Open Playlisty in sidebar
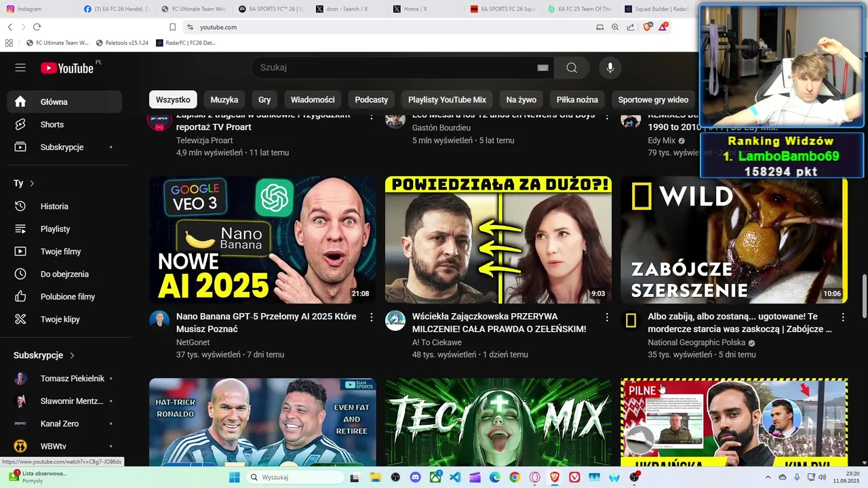 64,229
